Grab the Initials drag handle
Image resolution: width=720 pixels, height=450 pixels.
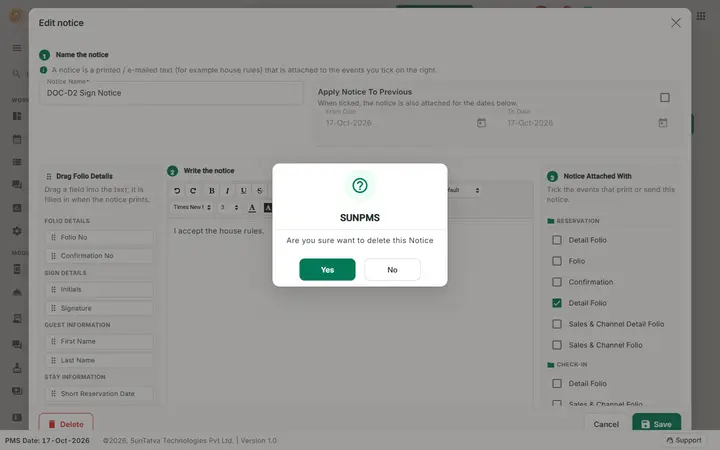pos(53,289)
